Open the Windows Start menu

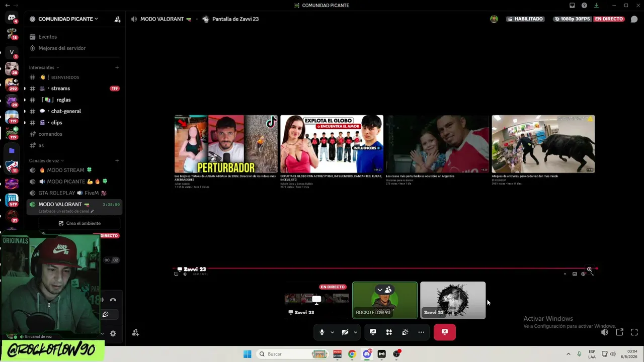247,354
